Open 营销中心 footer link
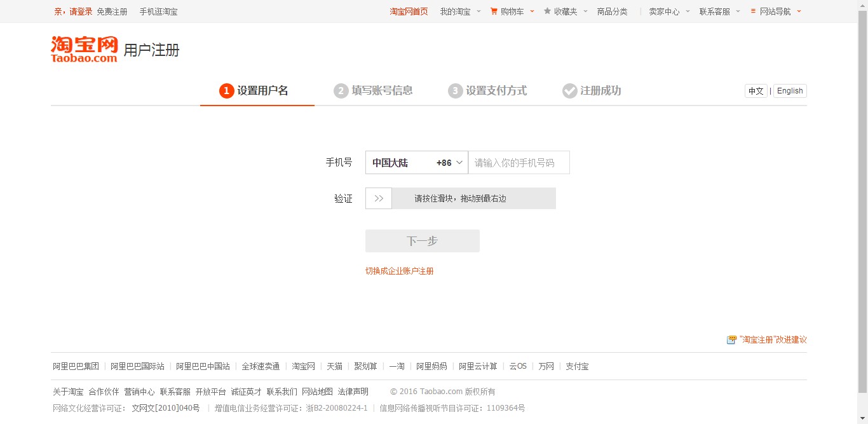This screenshot has height=424, width=868. 139,392
